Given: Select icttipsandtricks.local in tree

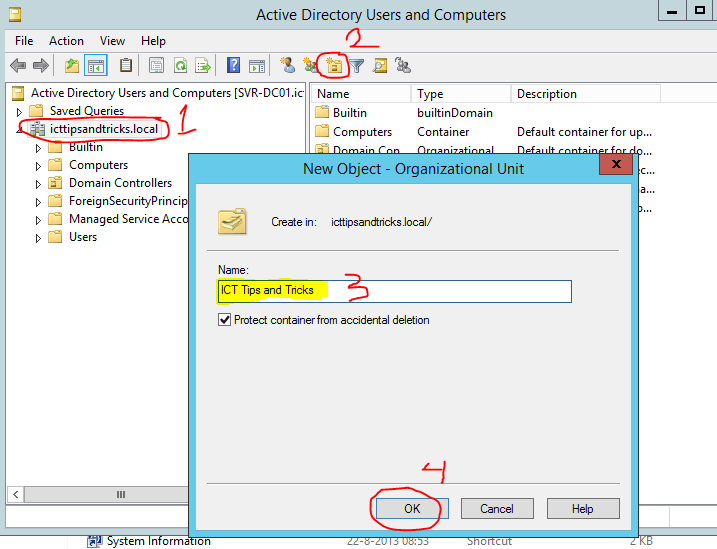Looking at the screenshot, I should [x=104, y=129].
